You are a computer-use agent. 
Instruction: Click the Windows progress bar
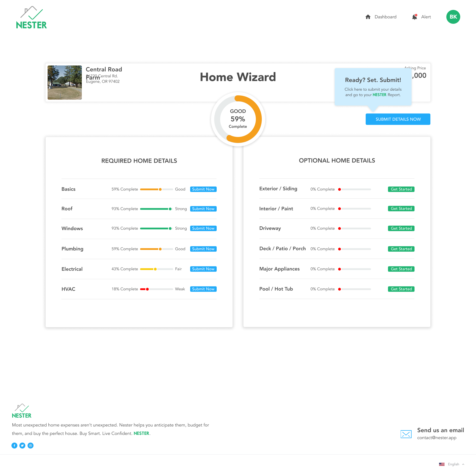coord(156,228)
